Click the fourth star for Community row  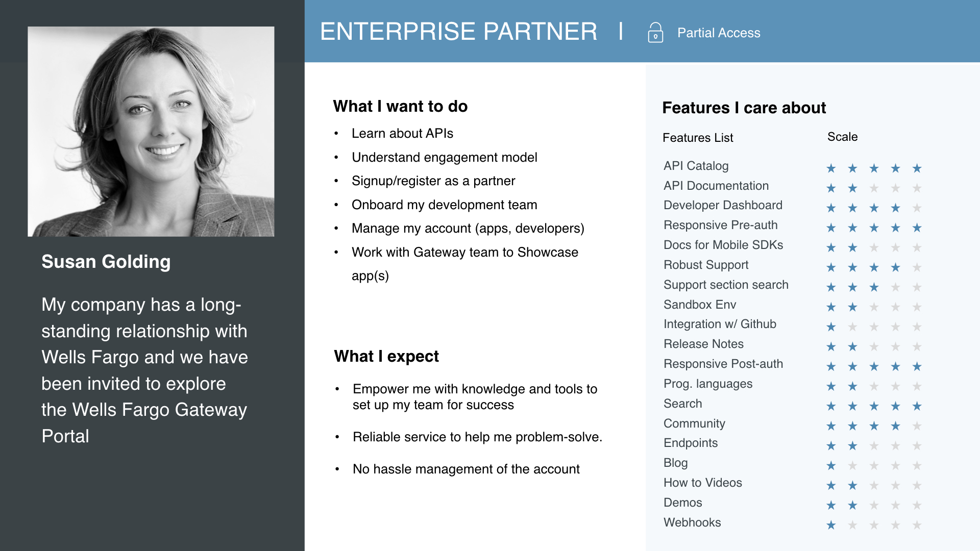pos(895,426)
